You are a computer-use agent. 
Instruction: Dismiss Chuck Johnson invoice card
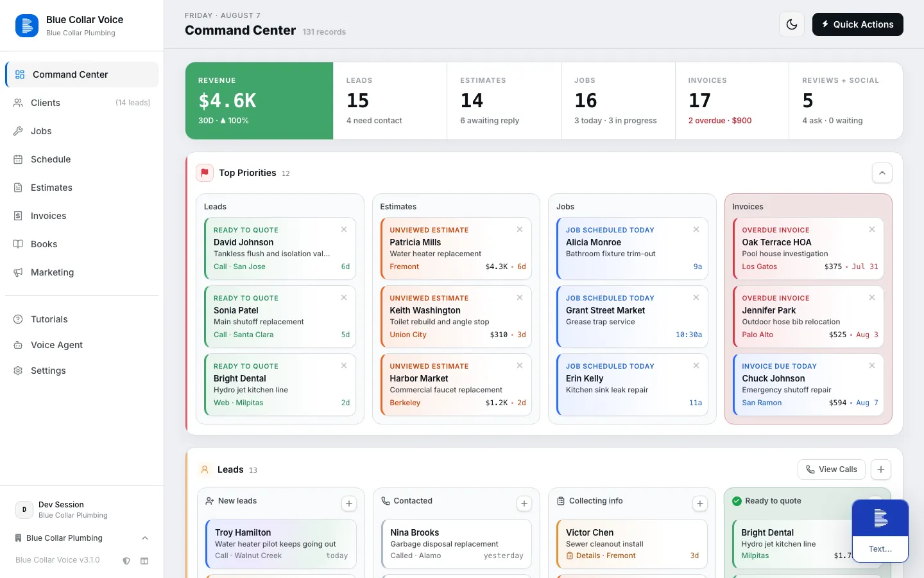point(872,365)
